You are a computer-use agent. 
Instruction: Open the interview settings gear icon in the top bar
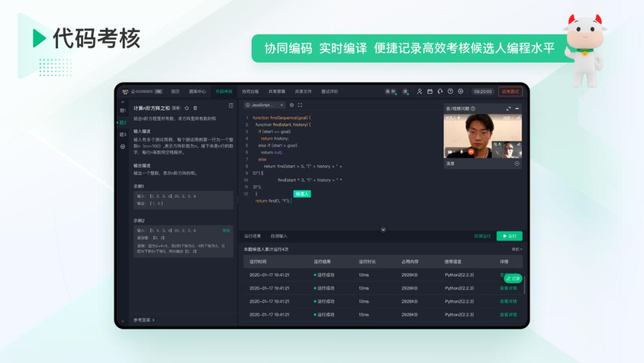tap(460, 91)
